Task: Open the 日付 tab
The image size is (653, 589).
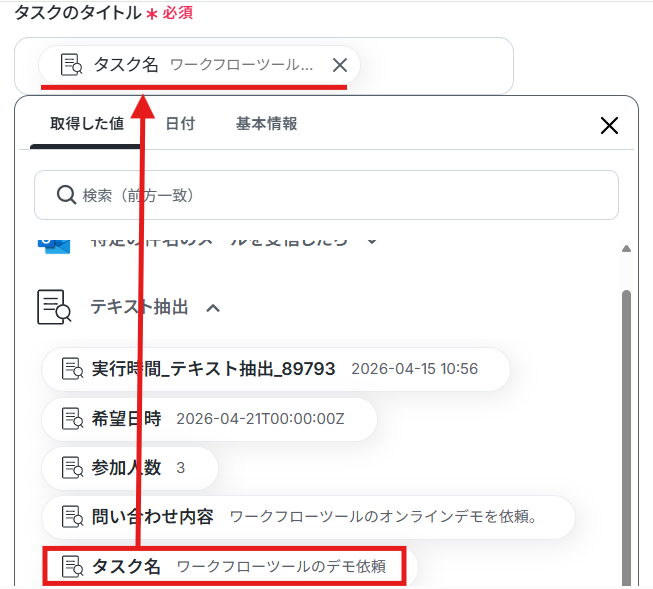Action: click(x=180, y=124)
